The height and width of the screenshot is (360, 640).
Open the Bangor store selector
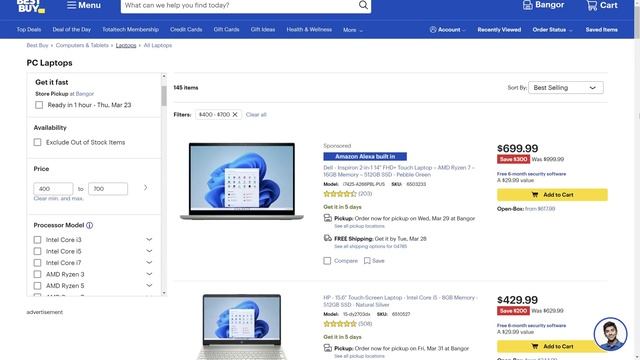click(543, 5)
